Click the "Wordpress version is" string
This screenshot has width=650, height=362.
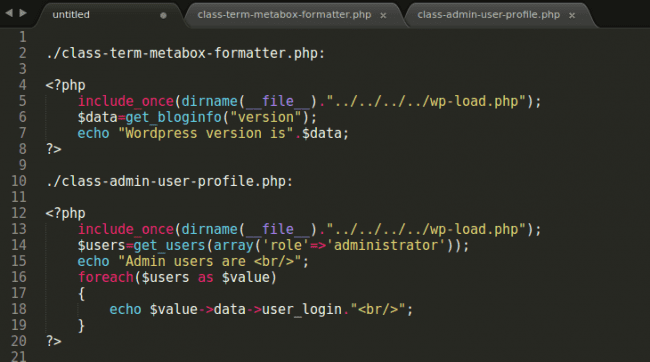(x=206, y=133)
